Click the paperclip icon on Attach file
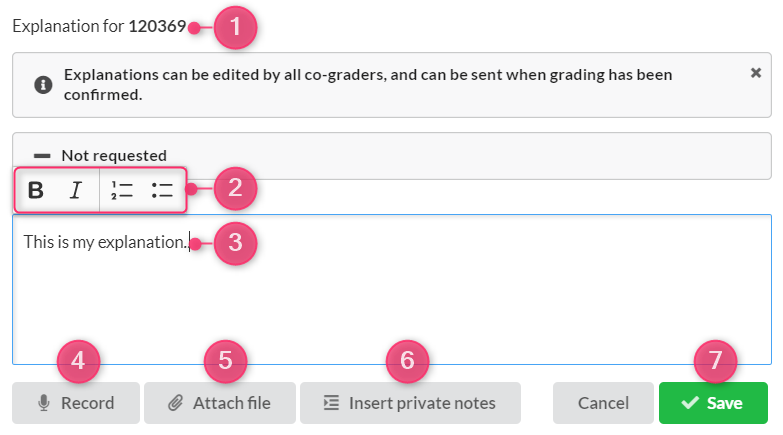Screen dimensions: 783x435 [175, 403]
